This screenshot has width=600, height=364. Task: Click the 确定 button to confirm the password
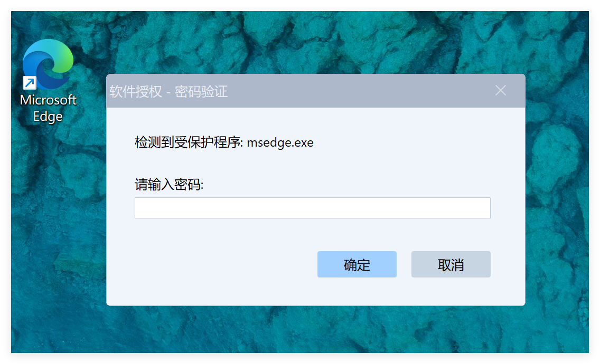click(x=357, y=264)
